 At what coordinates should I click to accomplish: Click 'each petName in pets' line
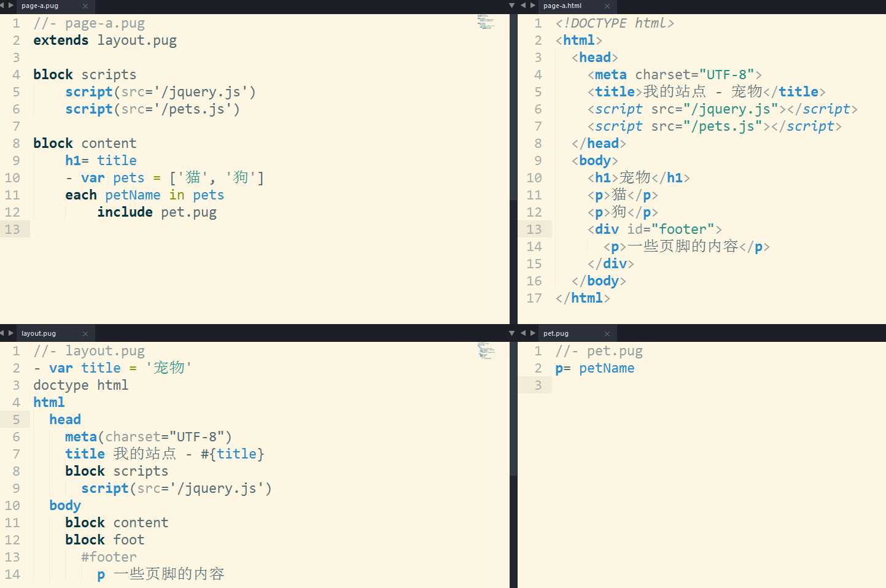145,195
